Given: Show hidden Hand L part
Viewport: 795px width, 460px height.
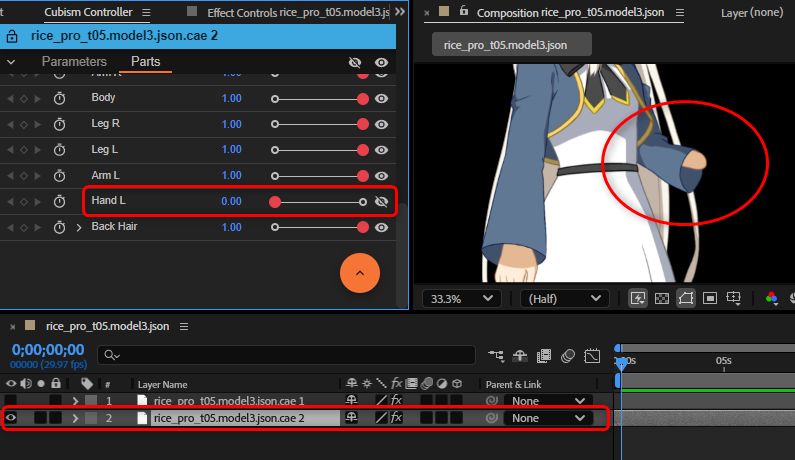Looking at the screenshot, I should pos(381,202).
